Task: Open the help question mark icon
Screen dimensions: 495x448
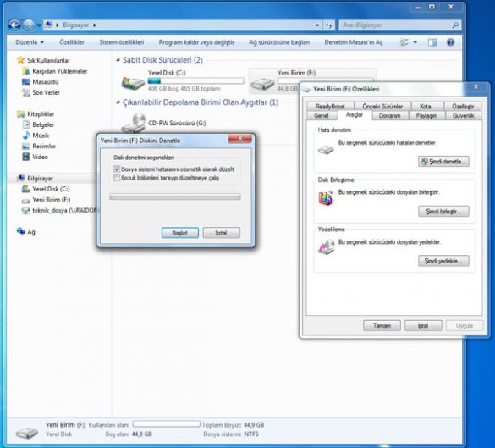Action: click(x=450, y=42)
